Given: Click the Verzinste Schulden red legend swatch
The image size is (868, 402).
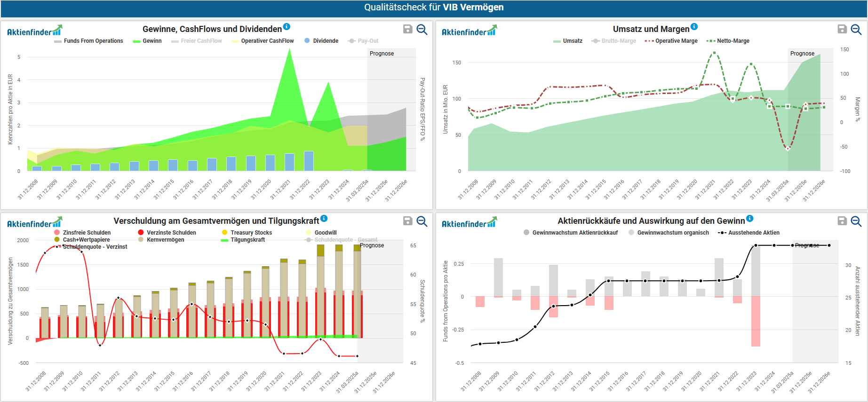Looking at the screenshot, I should (141, 233).
